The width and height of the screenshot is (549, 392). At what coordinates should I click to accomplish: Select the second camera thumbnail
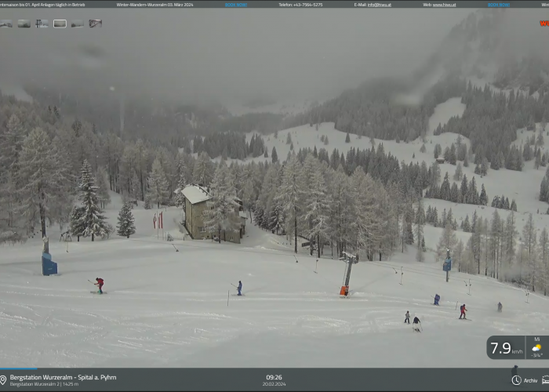(24, 24)
